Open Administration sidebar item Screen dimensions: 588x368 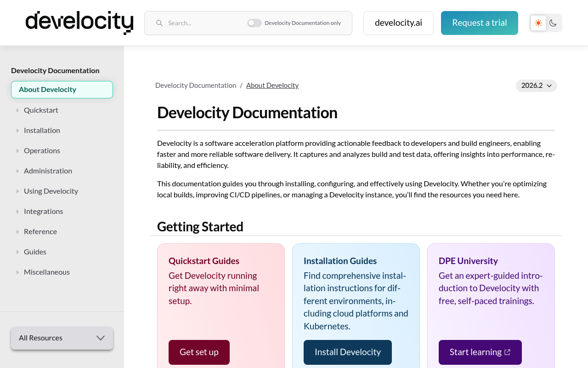point(48,171)
